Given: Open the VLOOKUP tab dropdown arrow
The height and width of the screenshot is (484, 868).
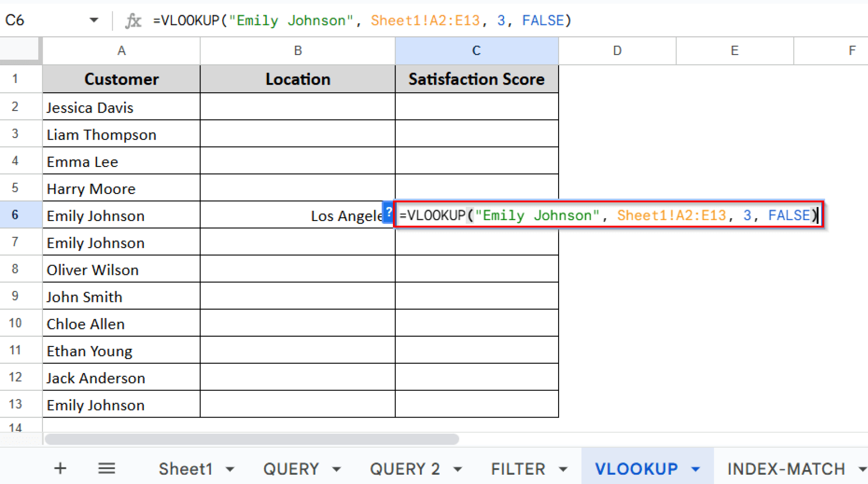Looking at the screenshot, I should click(696, 469).
